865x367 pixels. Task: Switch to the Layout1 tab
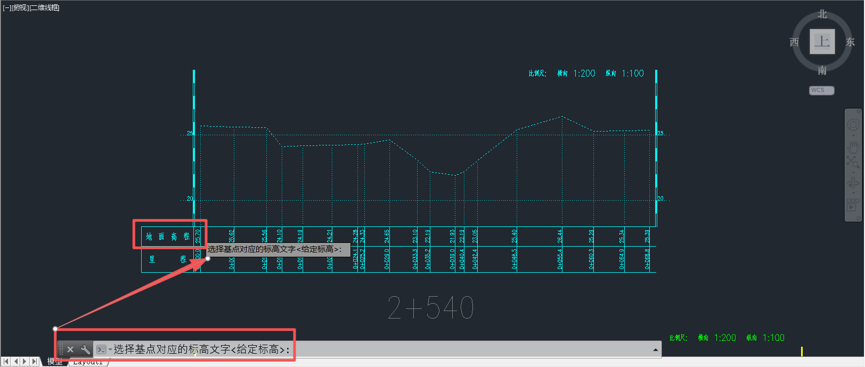click(89, 363)
